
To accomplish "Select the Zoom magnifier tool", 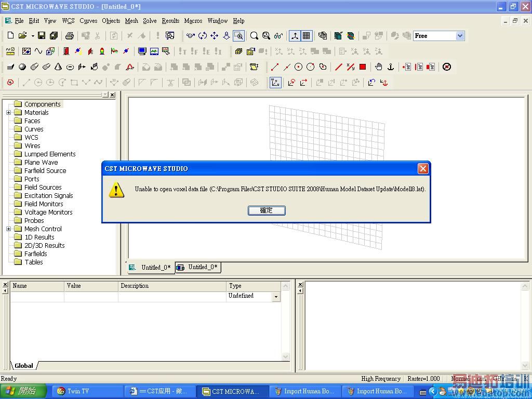I will 254,36.
